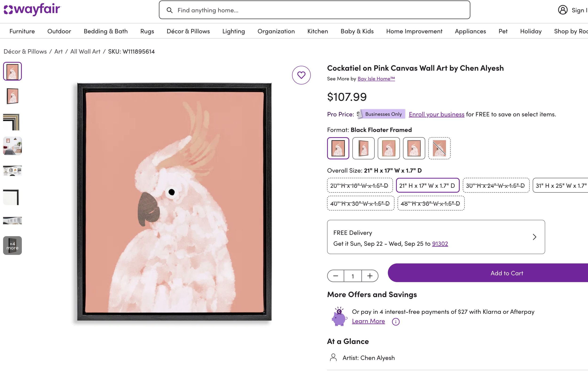
Task: Select the 31" H x 25" W size option
Action: [x=560, y=186]
